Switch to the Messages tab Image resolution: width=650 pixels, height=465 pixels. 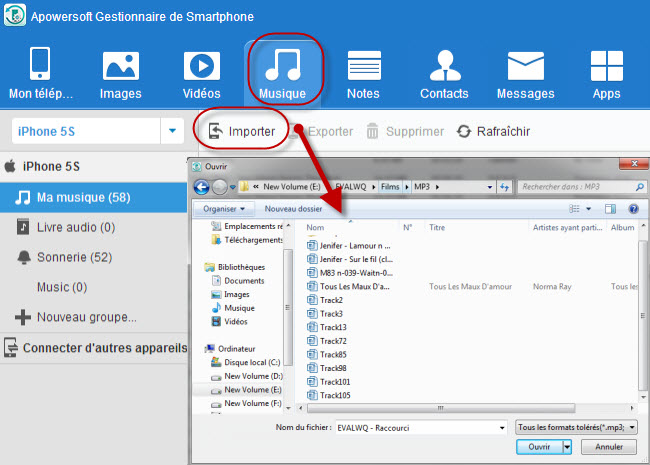(x=526, y=75)
